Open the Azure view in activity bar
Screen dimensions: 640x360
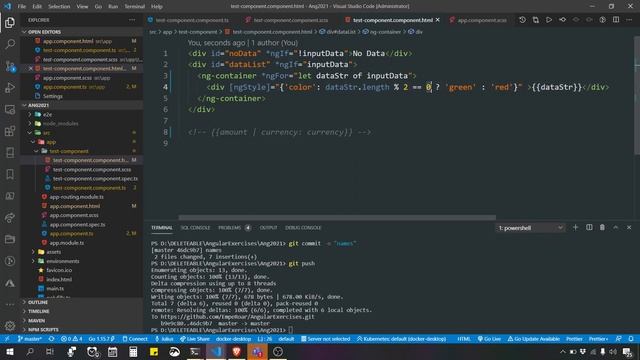[10, 283]
